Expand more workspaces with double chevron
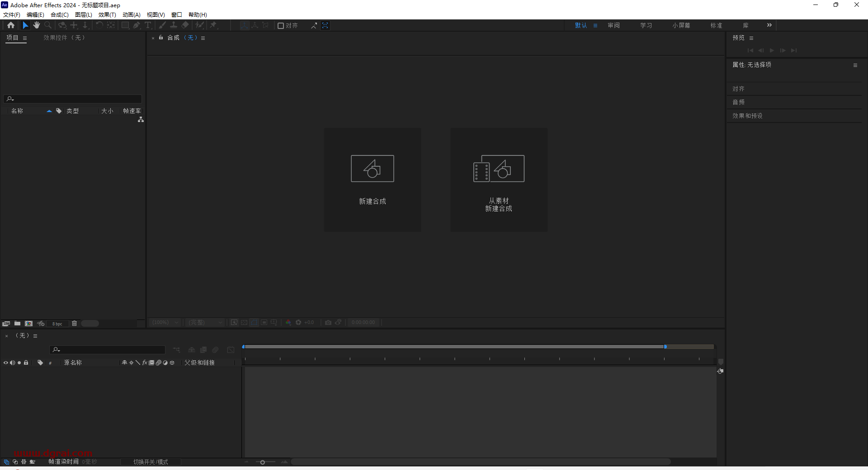The width and height of the screenshot is (868, 470). coord(769,25)
